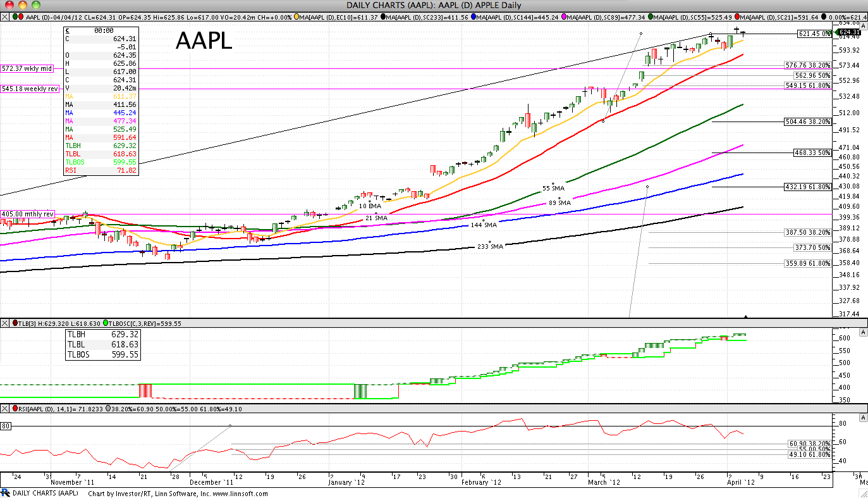Click the black 0.00% retracement marker dot

[x=824, y=15]
